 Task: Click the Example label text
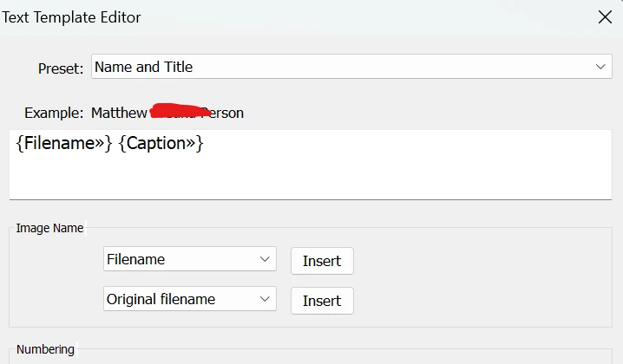click(54, 113)
